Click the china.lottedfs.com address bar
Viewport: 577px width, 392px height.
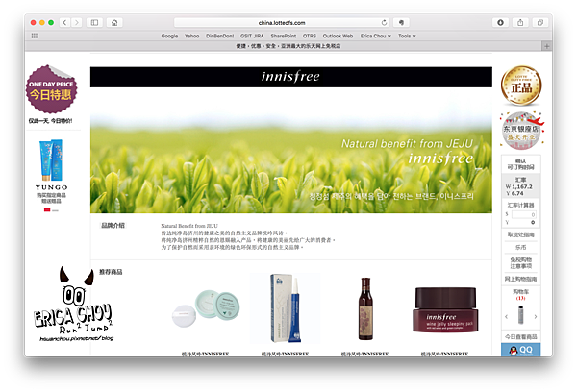[x=282, y=23]
